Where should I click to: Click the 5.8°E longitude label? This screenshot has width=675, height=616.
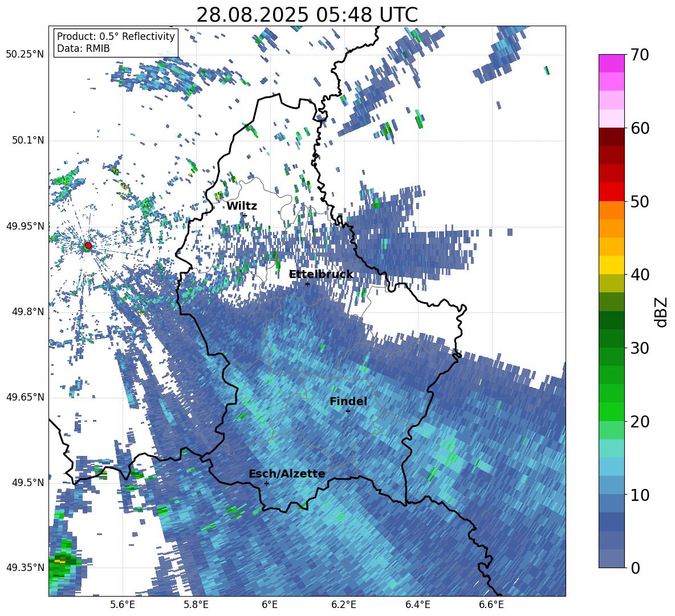(196, 605)
